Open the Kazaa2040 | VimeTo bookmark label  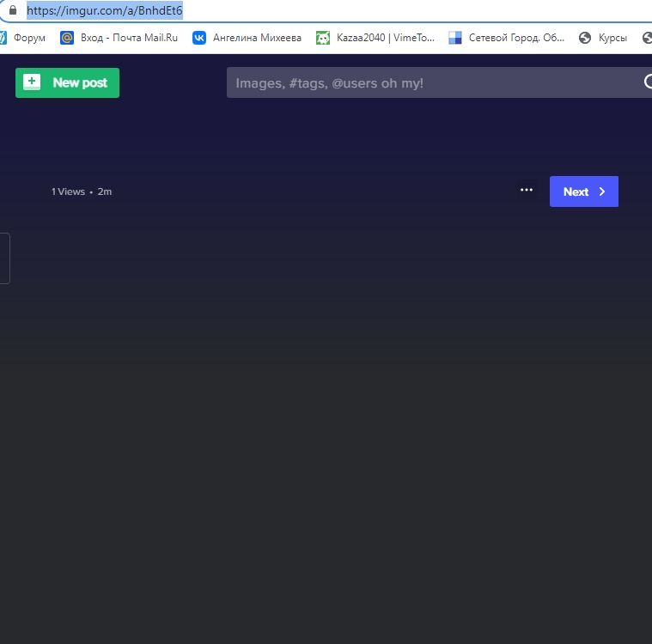click(386, 38)
